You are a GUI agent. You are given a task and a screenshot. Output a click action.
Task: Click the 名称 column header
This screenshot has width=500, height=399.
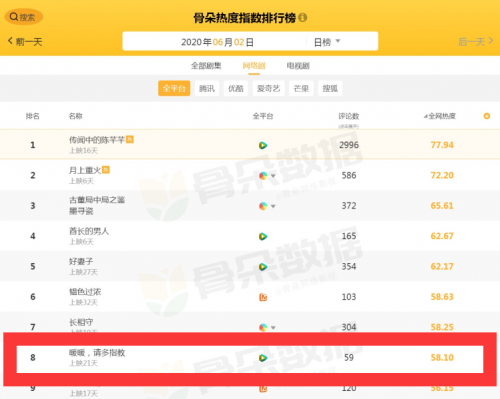(75, 116)
